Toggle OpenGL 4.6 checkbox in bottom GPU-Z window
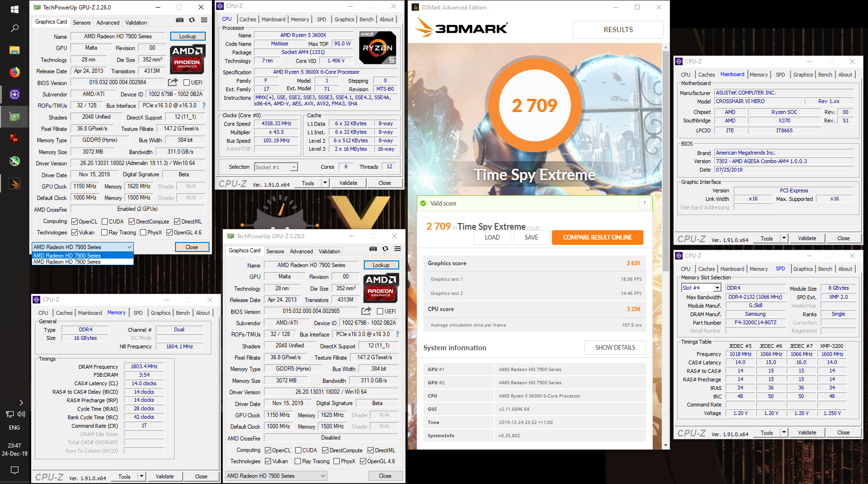This screenshot has height=484, width=868. (x=363, y=461)
